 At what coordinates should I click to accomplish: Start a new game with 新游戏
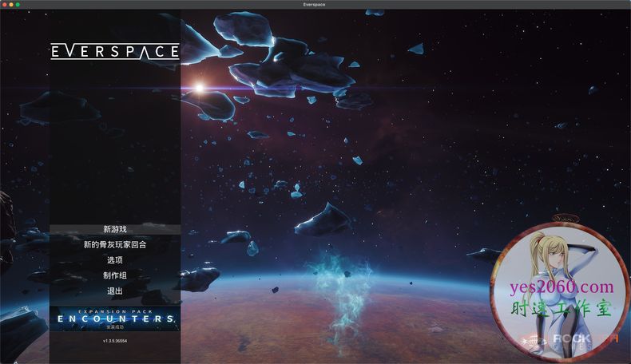click(115, 229)
